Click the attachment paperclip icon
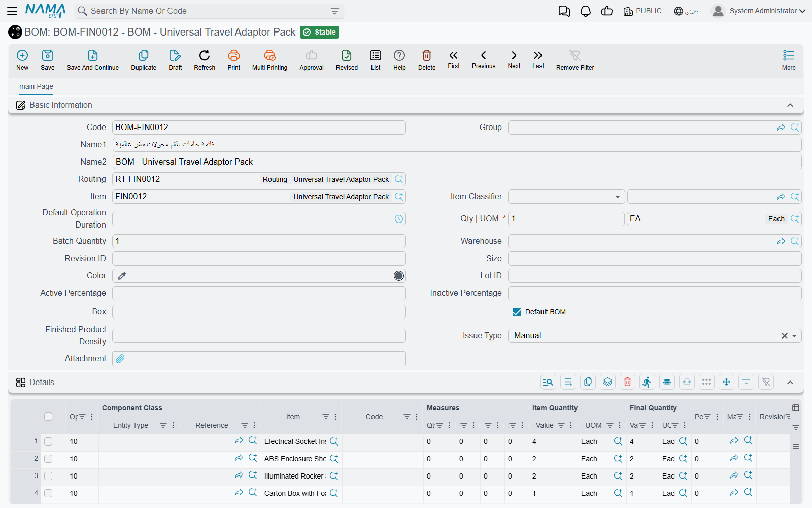Image resolution: width=812 pixels, height=508 pixels. coord(120,359)
